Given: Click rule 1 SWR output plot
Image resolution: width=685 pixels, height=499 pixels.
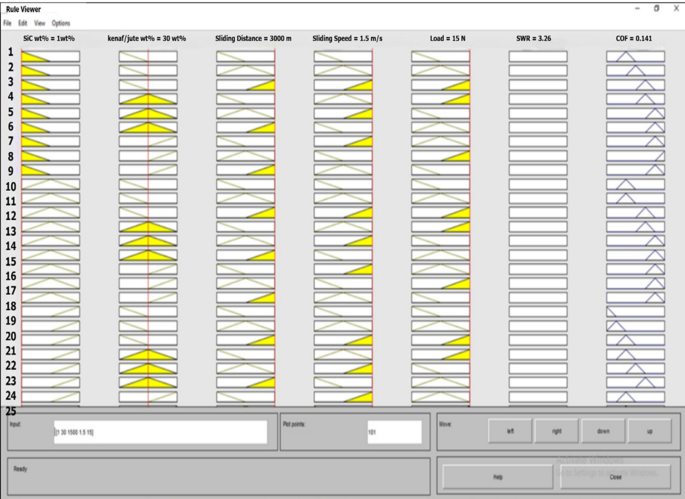Looking at the screenshot, I should pyautogui.click(x=537, y=57).
